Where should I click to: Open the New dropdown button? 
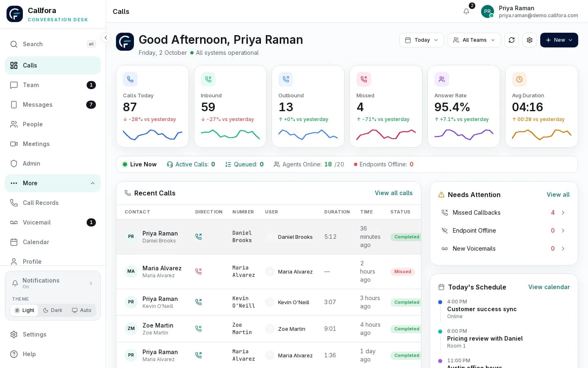[x=559, y=40]
